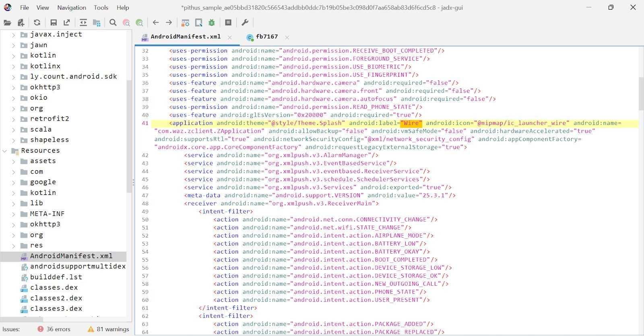Screen dimensions: 644x336
Task: Click the builddef.lst file icon
Action: click(24, 278)
